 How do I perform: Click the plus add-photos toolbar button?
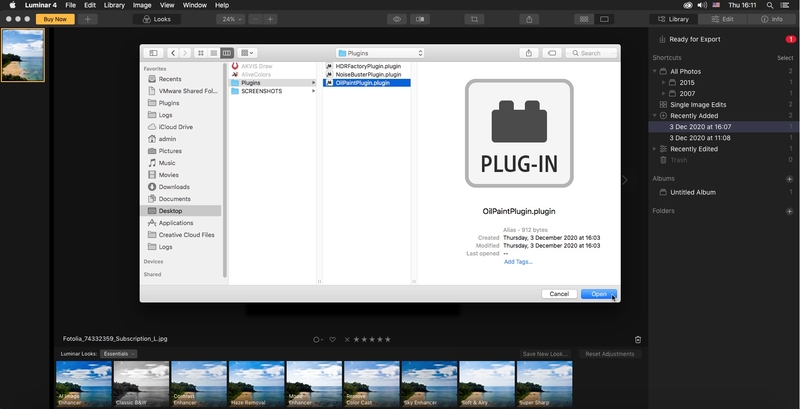tap(88, 19)
